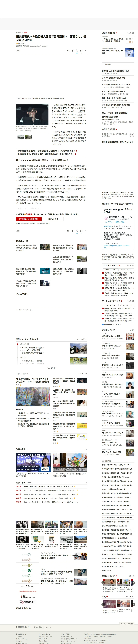138x644 pixels.
Task: Open 全日本写真連盟 heading link
Action: (x=109, y=129)
